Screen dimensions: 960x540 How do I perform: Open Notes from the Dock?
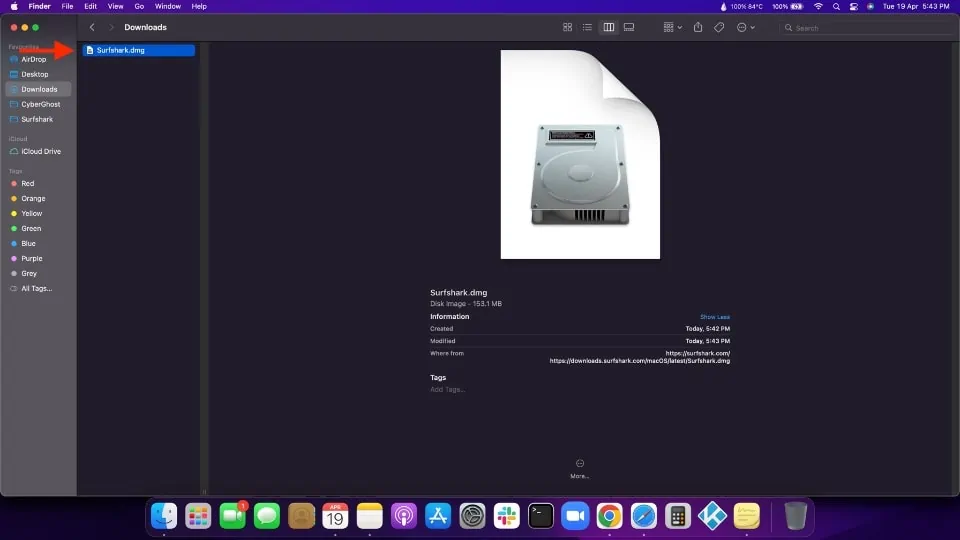tap(370, 516)
